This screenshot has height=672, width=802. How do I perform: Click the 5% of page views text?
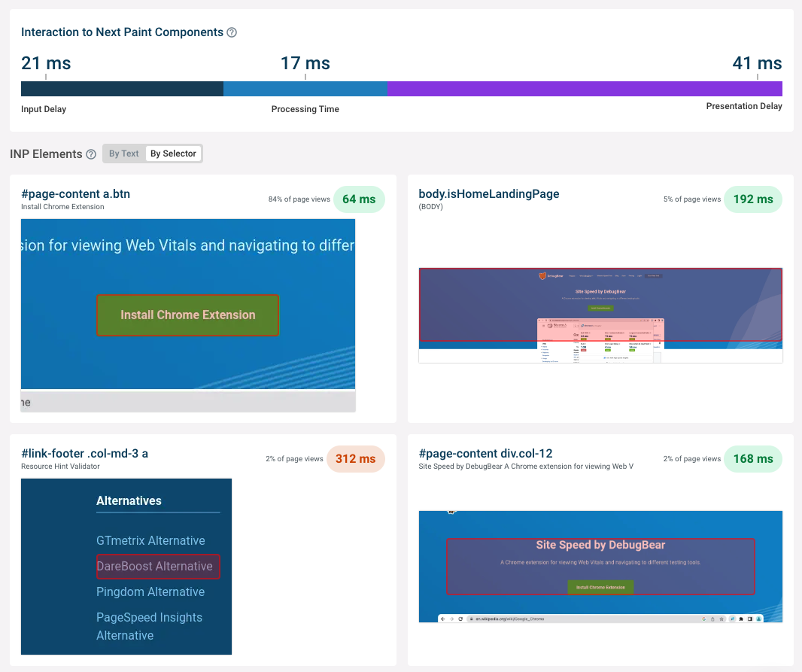(x=692, y=199)
